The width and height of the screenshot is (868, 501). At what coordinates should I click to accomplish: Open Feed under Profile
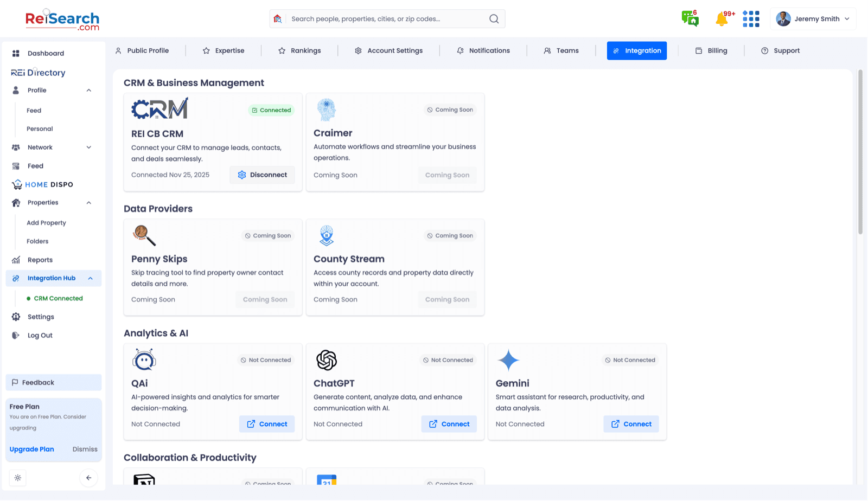point(34,110)
